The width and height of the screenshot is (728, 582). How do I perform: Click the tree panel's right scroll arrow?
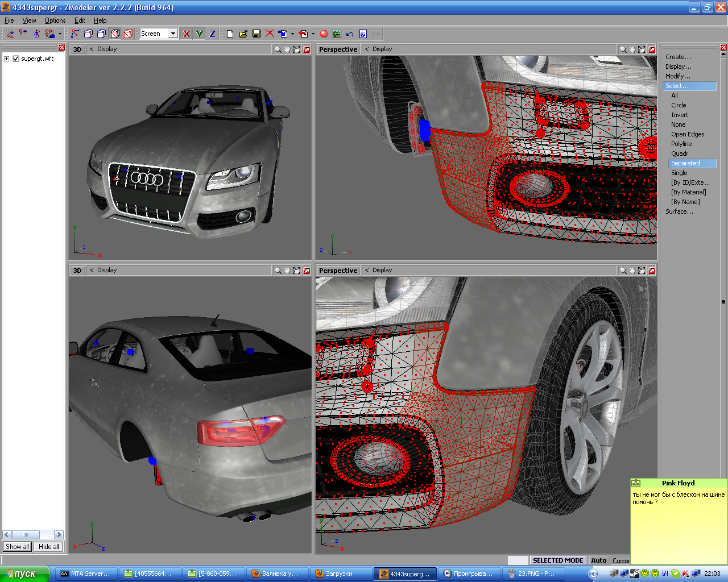pyautogui.click(x=59, y=535)
